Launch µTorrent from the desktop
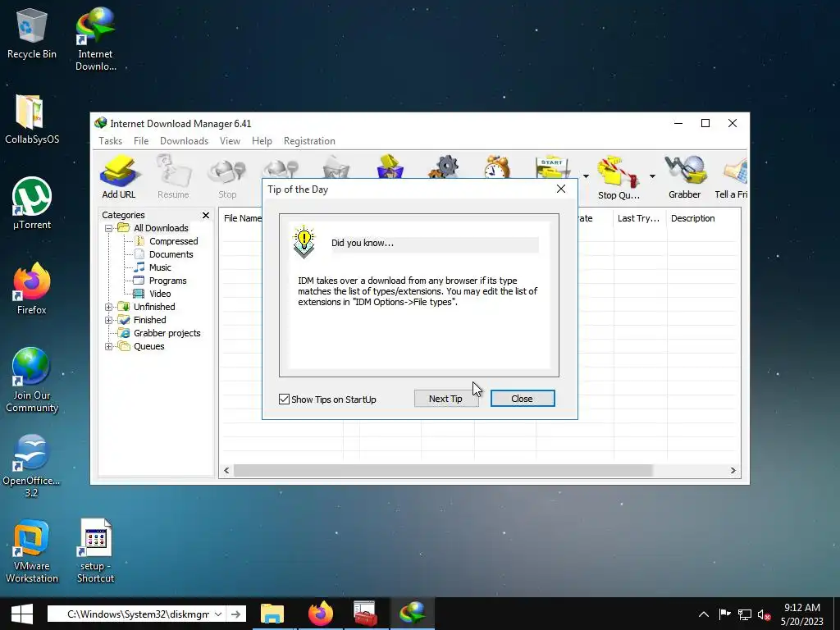 [x=32, y=203]
